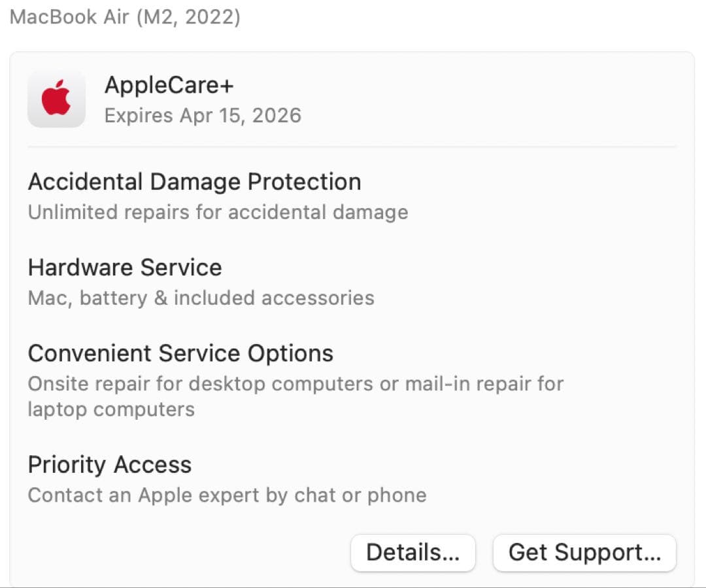Open AppleCare+ coverage Details
706x588 pixels.
(412, 553)
